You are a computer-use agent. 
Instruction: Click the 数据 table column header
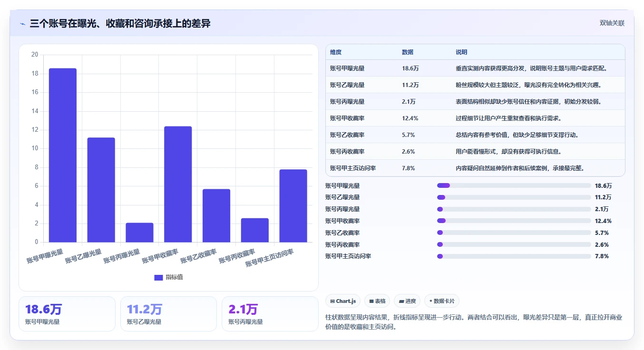[408, 52]
